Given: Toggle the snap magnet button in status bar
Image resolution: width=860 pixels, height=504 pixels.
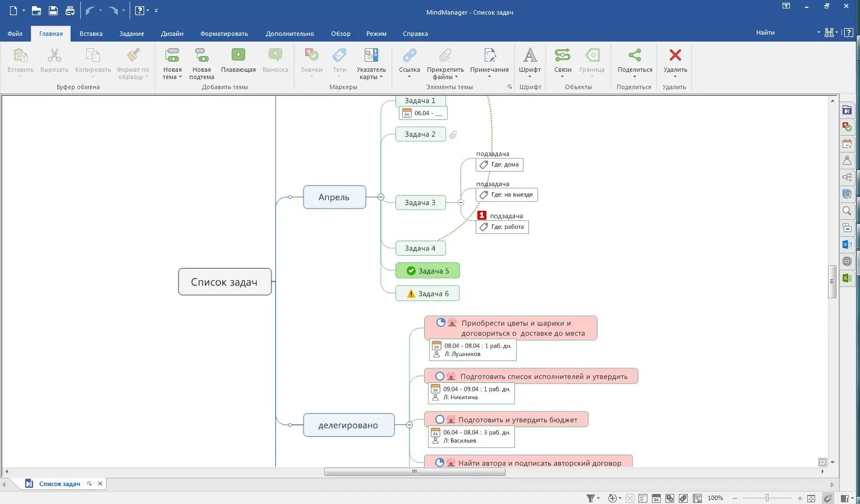Looking at the screenshot, I should [827, 498].
